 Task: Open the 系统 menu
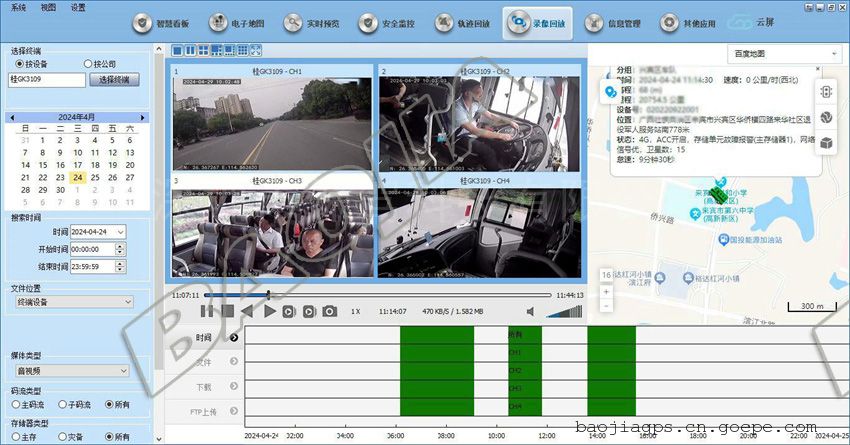click(18, 7)
